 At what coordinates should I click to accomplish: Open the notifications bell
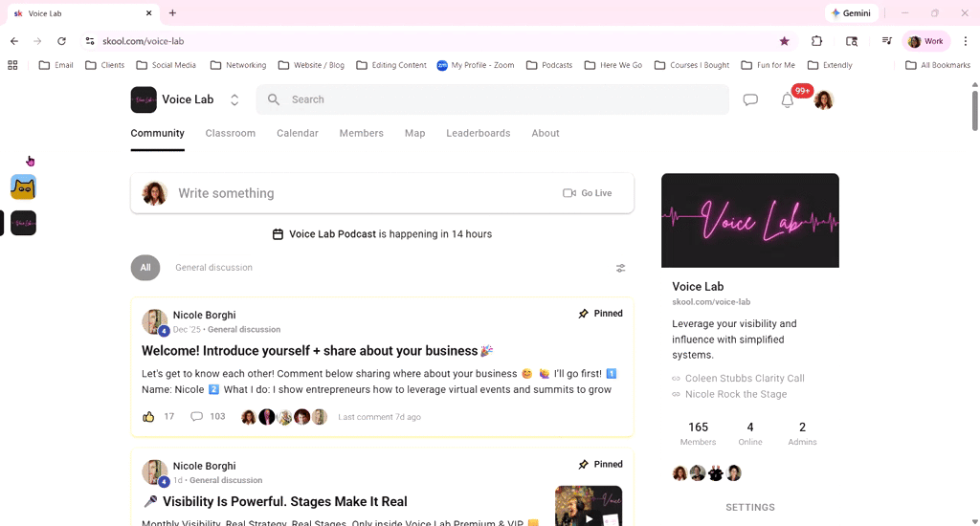pyautogui.click(x=788, y=100)
